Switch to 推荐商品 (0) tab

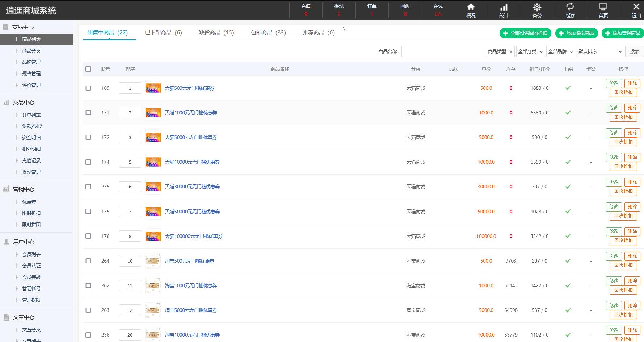(319, 33)
